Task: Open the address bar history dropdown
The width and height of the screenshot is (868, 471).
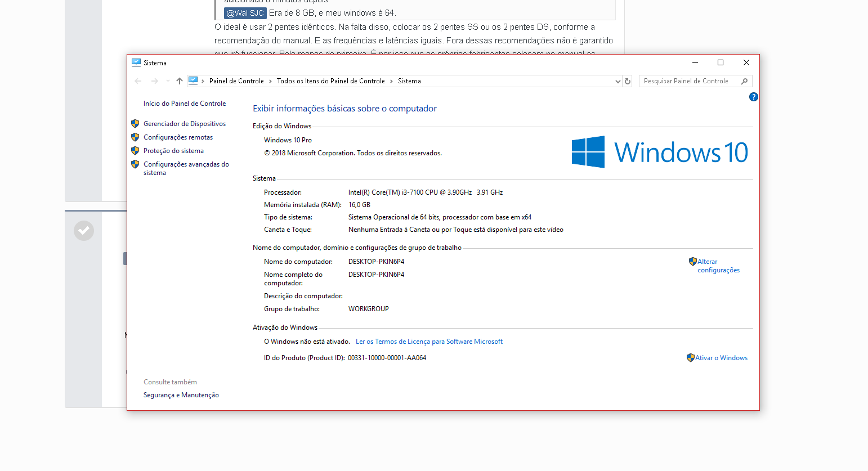Action: pos(618,81)
